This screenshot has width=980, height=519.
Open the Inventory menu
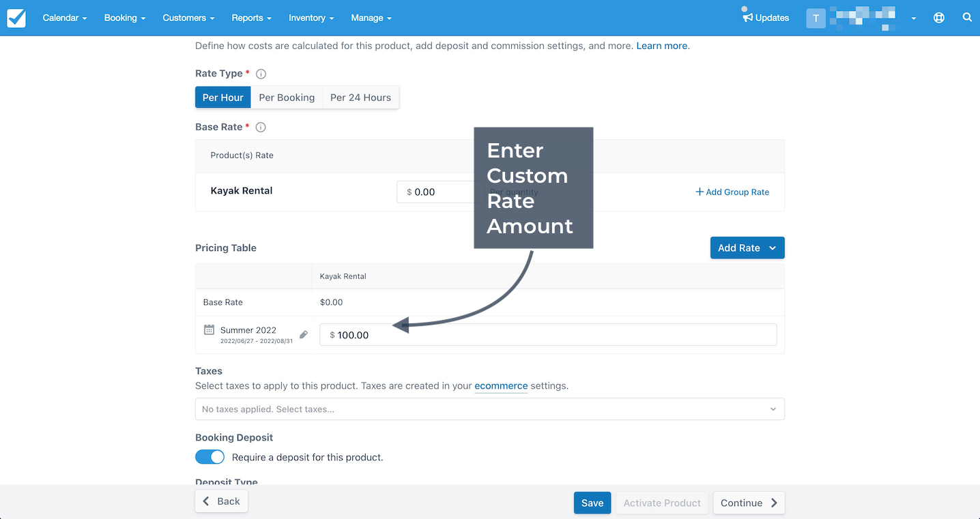coord(311,18)
